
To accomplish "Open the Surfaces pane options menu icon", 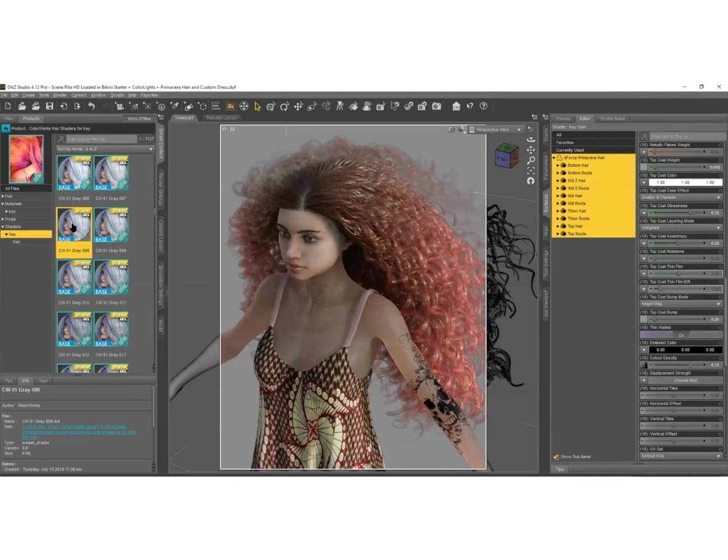I will 545,118.
